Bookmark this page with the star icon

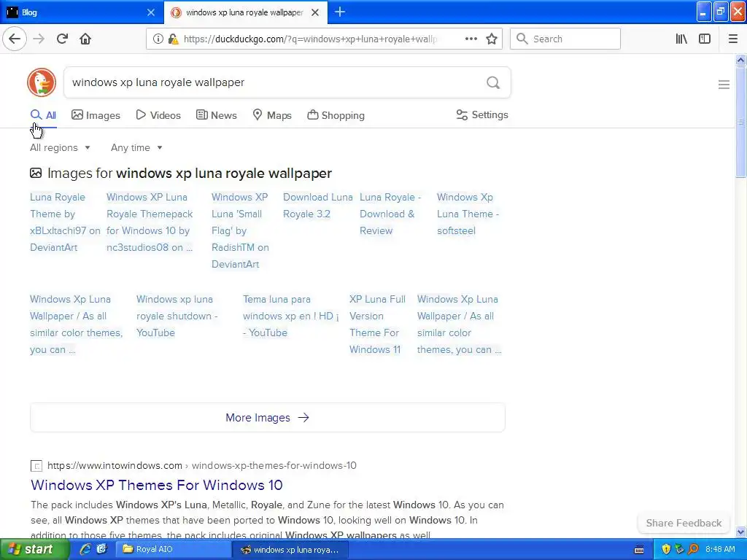[492, 39]
